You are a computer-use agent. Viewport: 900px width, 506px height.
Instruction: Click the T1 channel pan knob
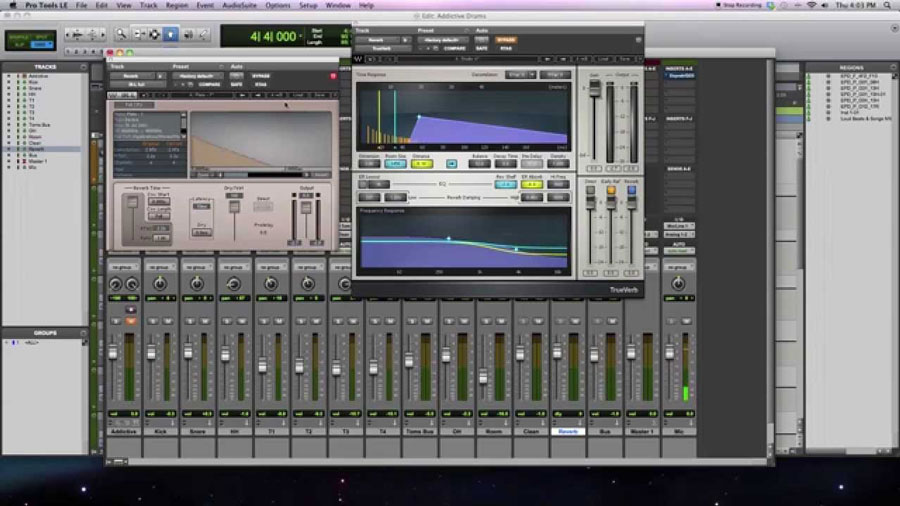[x=271, y=283]
